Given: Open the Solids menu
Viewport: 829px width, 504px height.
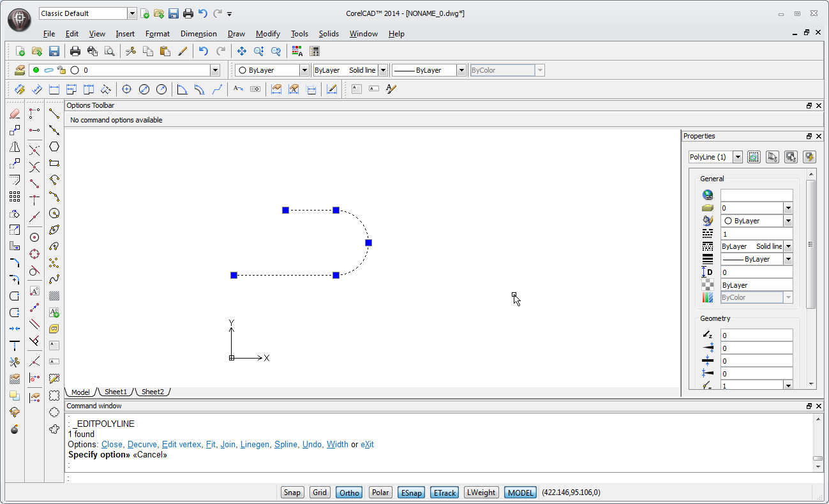Looking at the screenshot, I should point(329,34).
